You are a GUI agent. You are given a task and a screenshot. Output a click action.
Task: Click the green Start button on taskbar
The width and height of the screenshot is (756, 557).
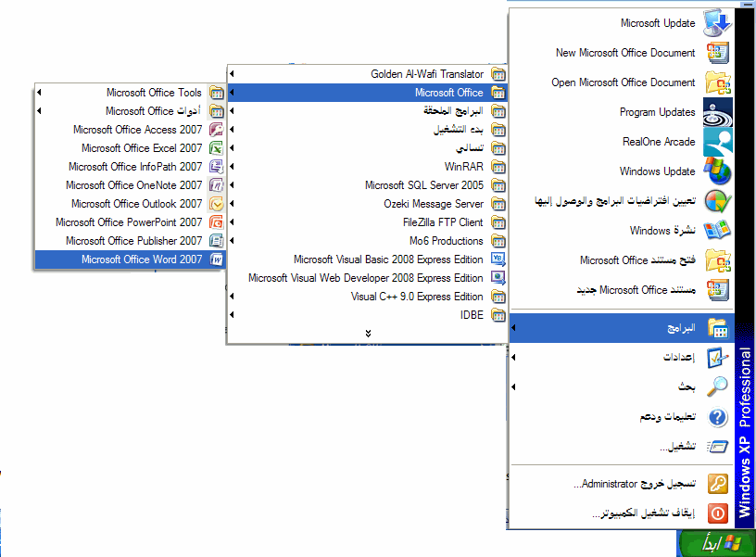point(716,542)
